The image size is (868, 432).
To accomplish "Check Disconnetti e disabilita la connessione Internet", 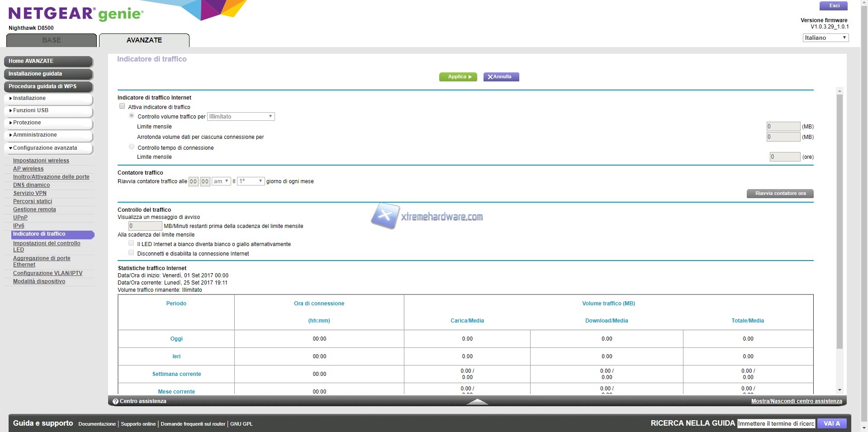I will pos(131,253).
